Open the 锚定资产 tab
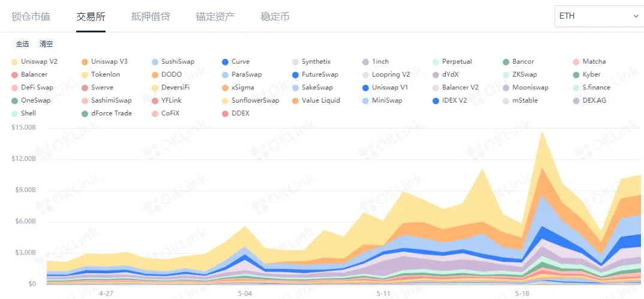Viewport: 644px width, 299px height. click(x=215, y=17)
